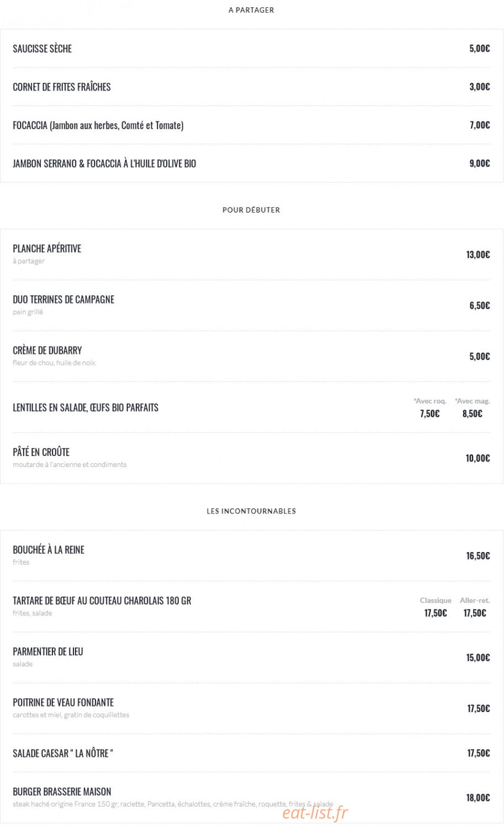Select CORNET DE FRITES FRAÎCHES entry
The width and height of the screenshot is (504, 828).
[62, 87]
